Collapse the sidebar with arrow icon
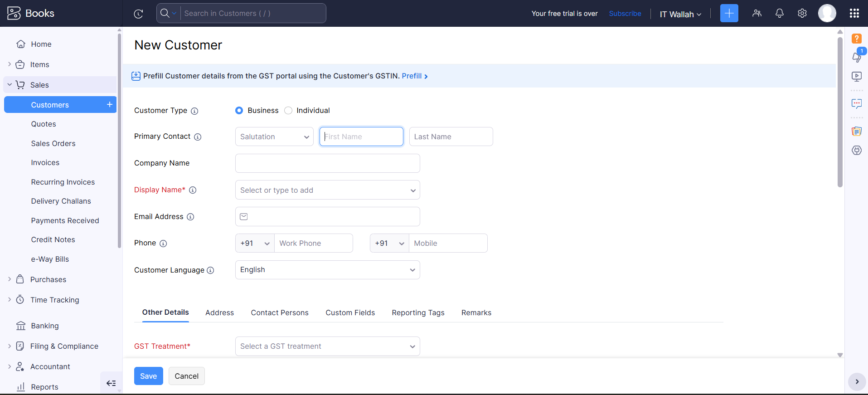This screenshot has height=395, width=868. 111,383
